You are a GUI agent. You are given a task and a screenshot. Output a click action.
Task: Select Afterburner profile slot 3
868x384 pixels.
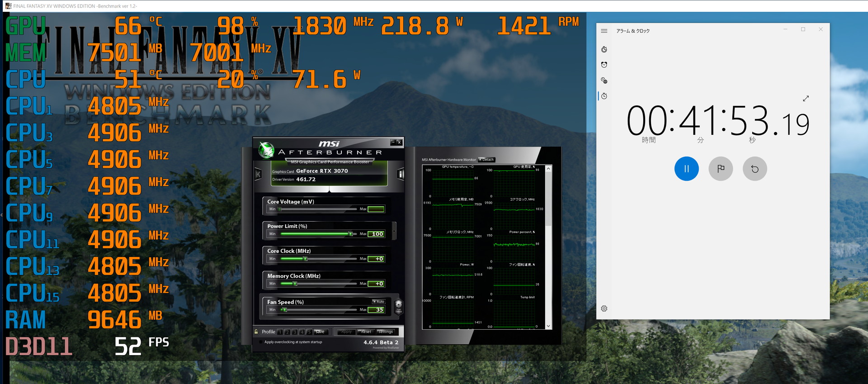[x=295, y=332]
